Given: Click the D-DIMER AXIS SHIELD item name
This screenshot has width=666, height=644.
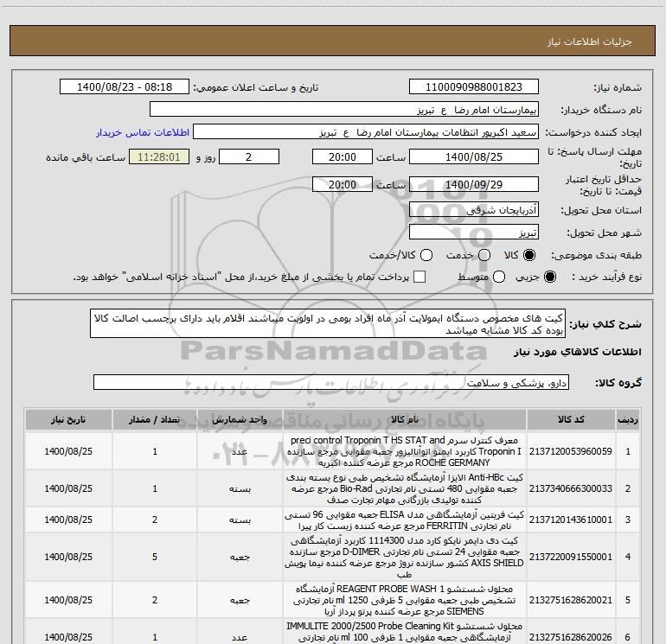Looking at the screenshot, I should pos(405,557).
